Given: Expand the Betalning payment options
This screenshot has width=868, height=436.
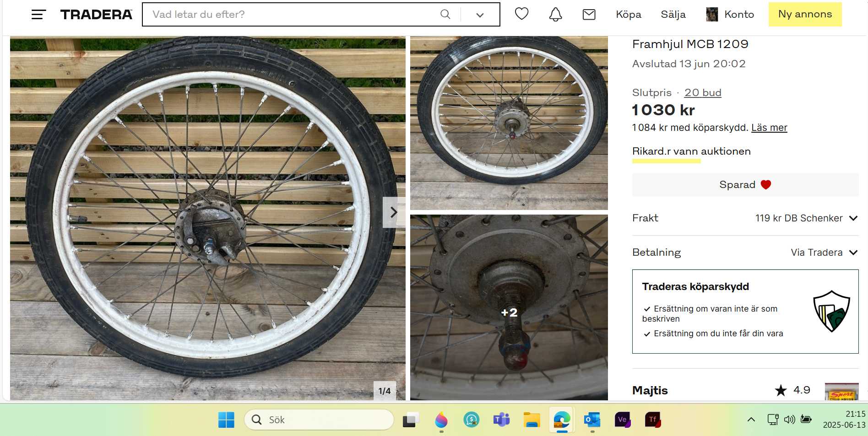Looking at the screenshot, I should 853,253.
